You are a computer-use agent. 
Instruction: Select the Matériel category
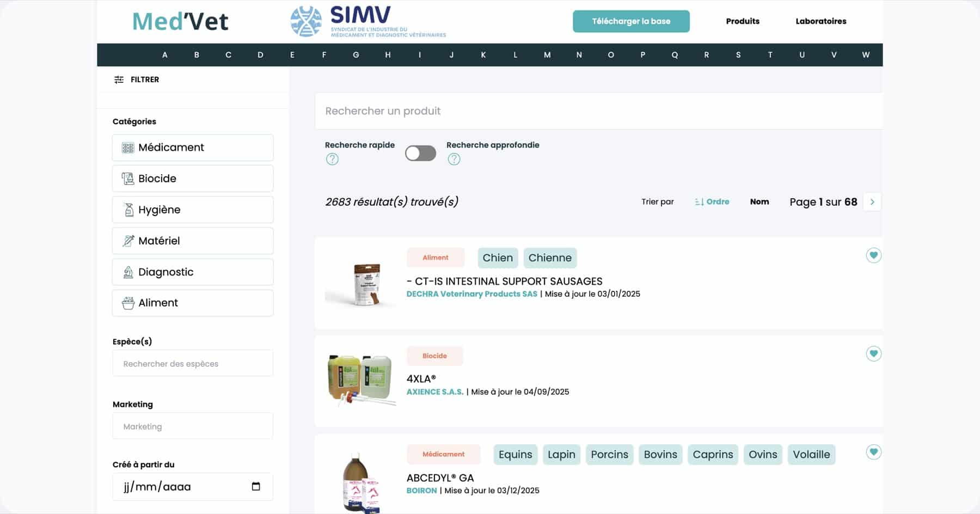click(x=193, y=241)
